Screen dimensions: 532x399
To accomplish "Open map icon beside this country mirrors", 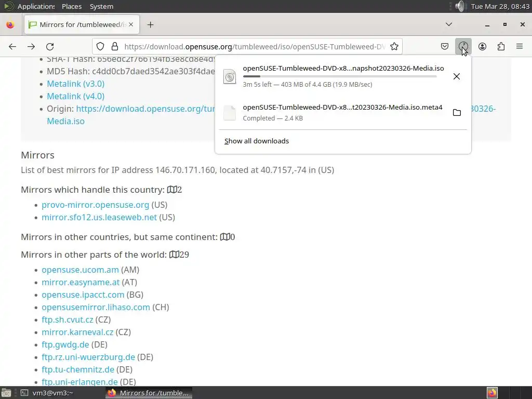I will 172,190.
